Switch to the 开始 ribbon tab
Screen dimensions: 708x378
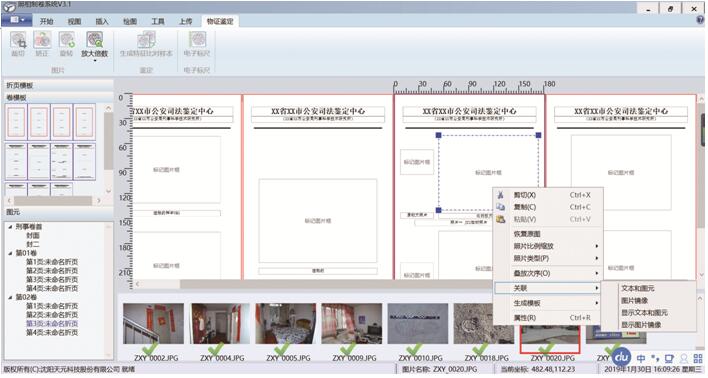[x=47, y=21]
